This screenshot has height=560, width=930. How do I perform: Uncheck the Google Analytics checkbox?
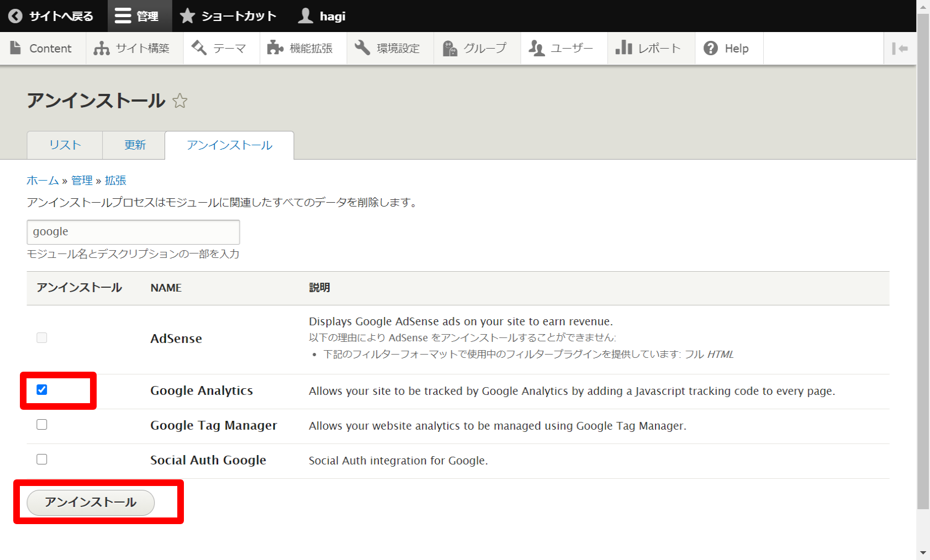pyautogui.click(x=42, y=390)
